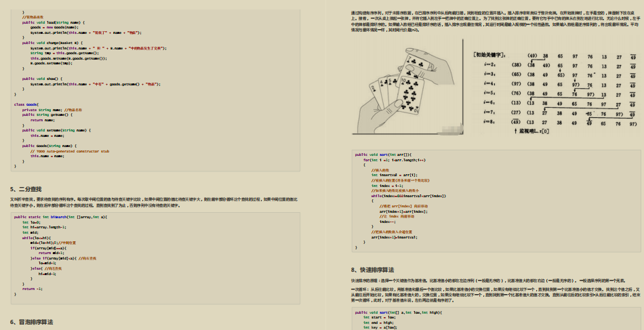Click the line 'int mid;' in bisearch
This screenshot has height=330, width=644.
(30, 232)
